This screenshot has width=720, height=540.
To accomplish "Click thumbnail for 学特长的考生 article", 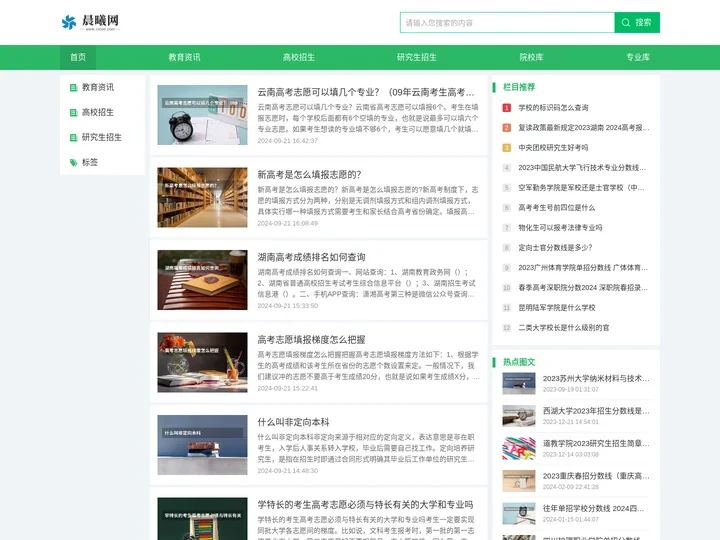I will (x=202, y=519).
